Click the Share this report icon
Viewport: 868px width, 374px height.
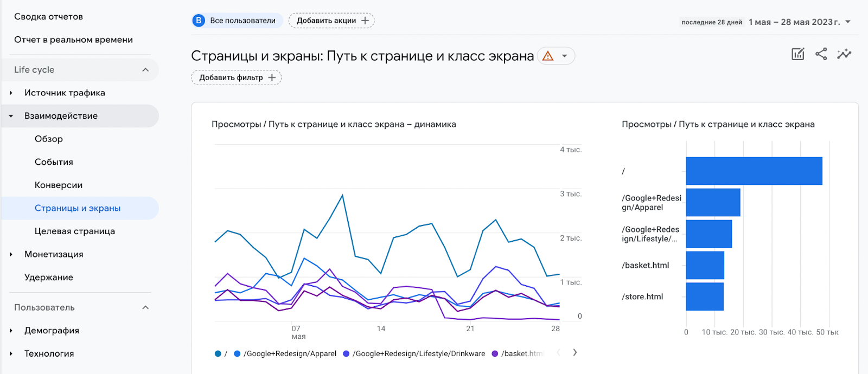821,54
